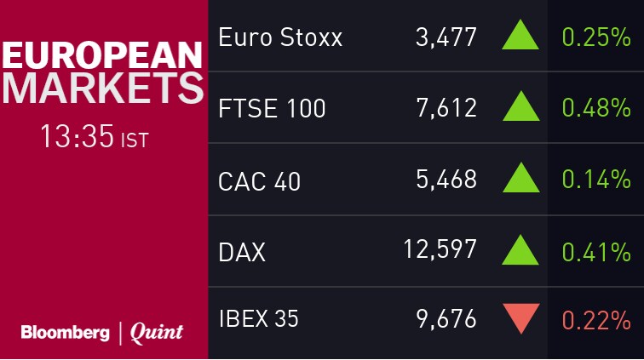The image size is (644, 360).
Task: Click the Bloomberg logo text
Action: point(65,333)
